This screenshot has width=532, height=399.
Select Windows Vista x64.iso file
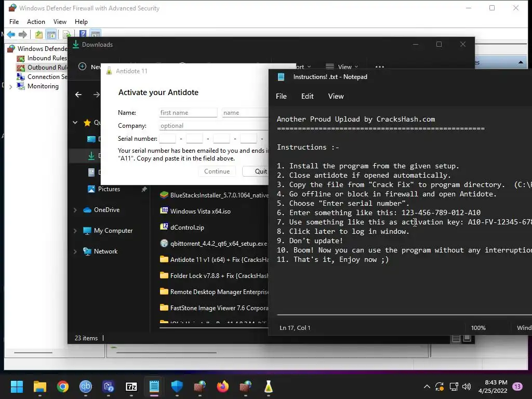pyautogui.click(x=195, y=211)
